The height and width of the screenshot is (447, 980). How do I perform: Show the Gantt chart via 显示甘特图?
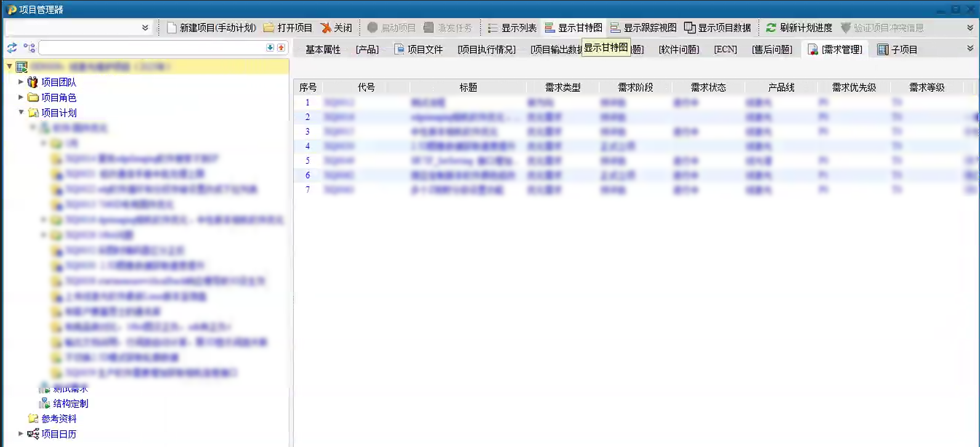(573, 28)
